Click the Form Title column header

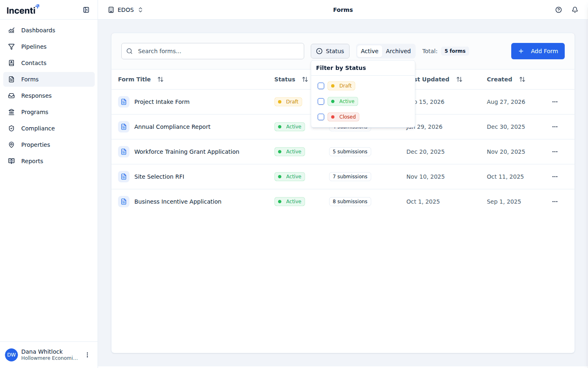coord(134,79)
